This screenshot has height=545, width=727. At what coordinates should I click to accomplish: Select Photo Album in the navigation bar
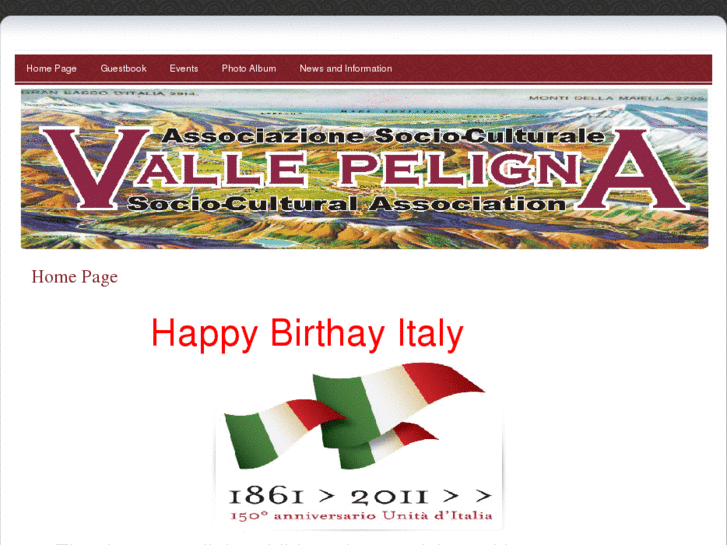click(x=249, y=69)
